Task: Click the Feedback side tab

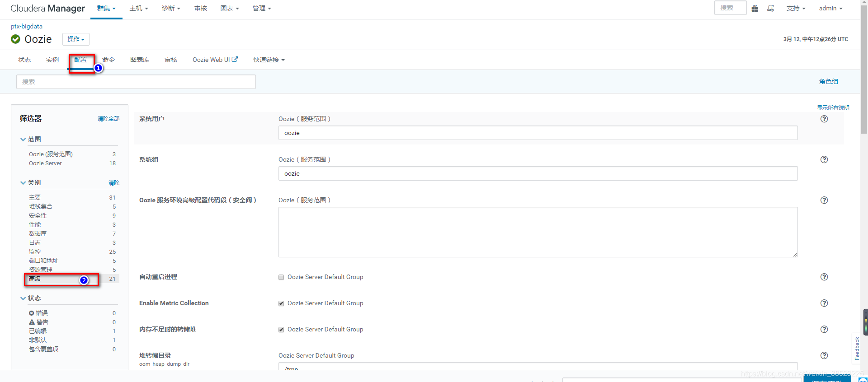Action: 857,348
